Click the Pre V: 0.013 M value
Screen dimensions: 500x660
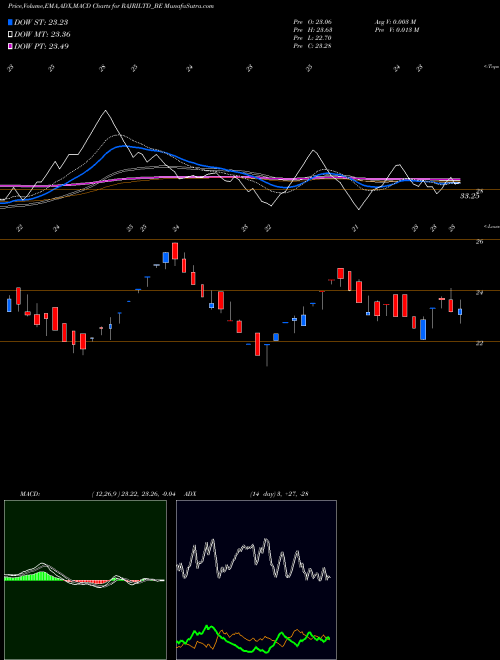point(396,30)
